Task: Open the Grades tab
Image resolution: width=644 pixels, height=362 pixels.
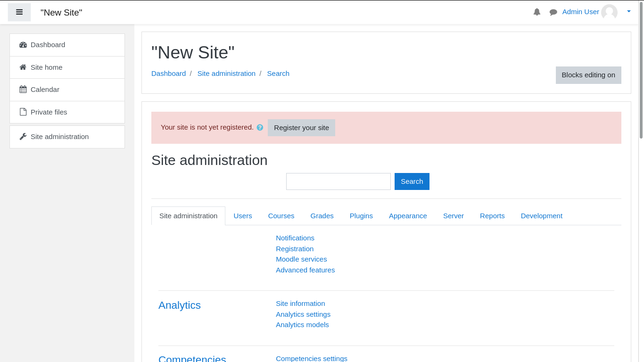Action: click(x=322, y=216)
